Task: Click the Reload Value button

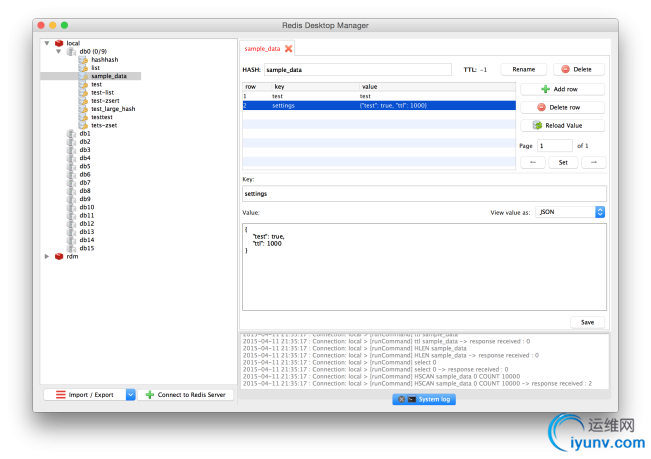Action: pyautogui.click(x=562, y=125)
